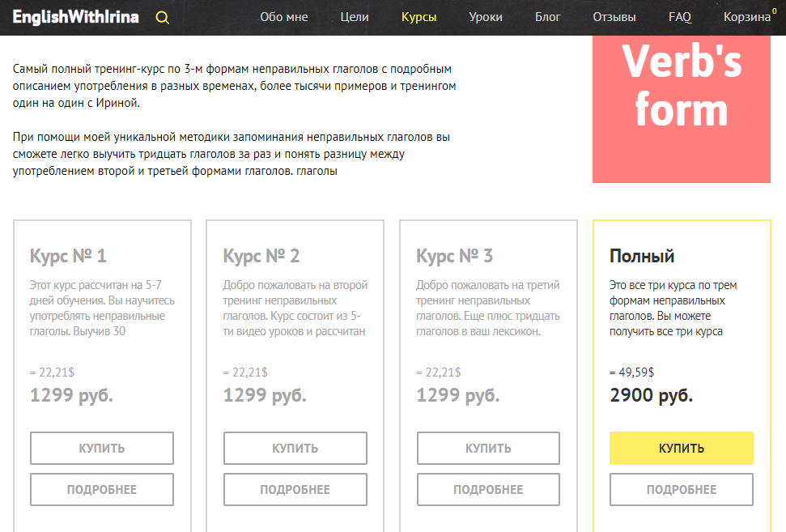This screenshot has height=532, width=786.
Task: Open ПОДРОБНЕЕ details for the Полный course
Action: click(x=681, y=489)
